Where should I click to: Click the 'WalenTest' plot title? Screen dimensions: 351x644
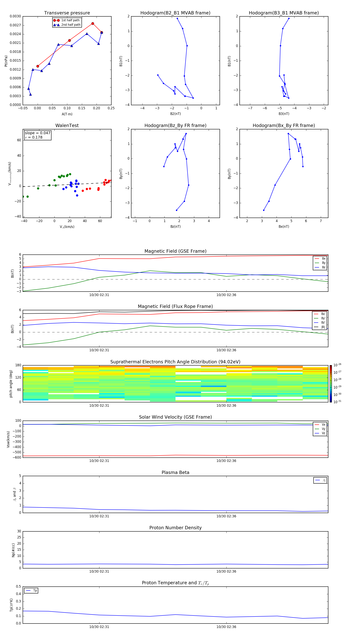click(x=67, y=125)
